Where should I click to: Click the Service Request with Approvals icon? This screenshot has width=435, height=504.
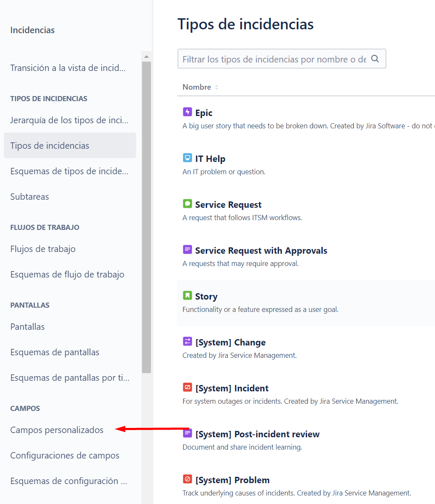point(188,250)
